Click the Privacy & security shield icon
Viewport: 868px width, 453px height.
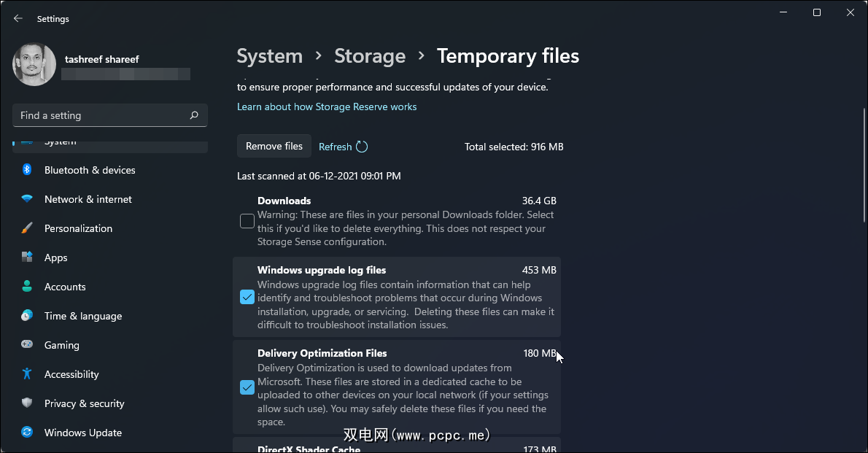[27, 403]
